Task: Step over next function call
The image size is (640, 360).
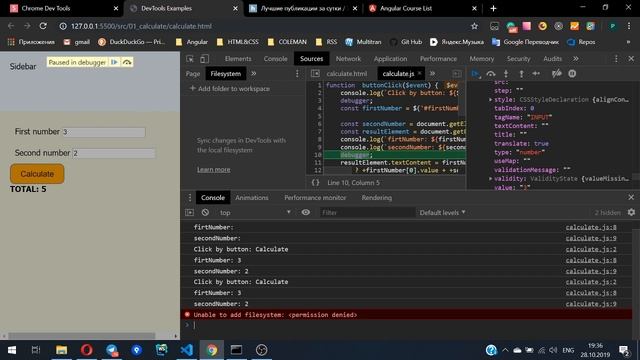Action: point(491,73)
